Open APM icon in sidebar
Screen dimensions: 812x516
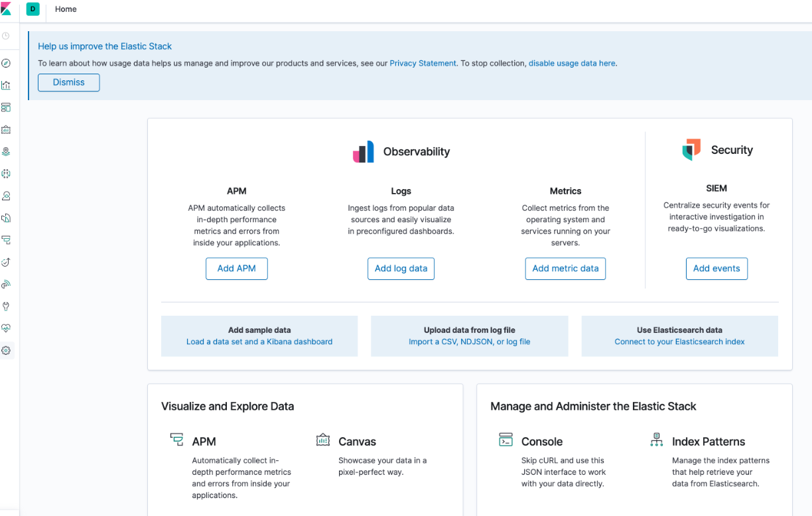tap(6, 240)
